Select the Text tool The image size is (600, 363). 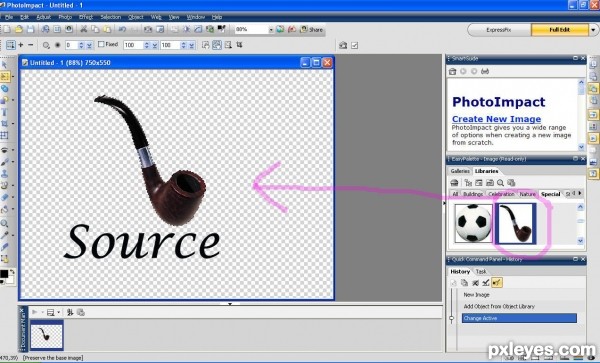pyautogui.click(x=5, y=112)
